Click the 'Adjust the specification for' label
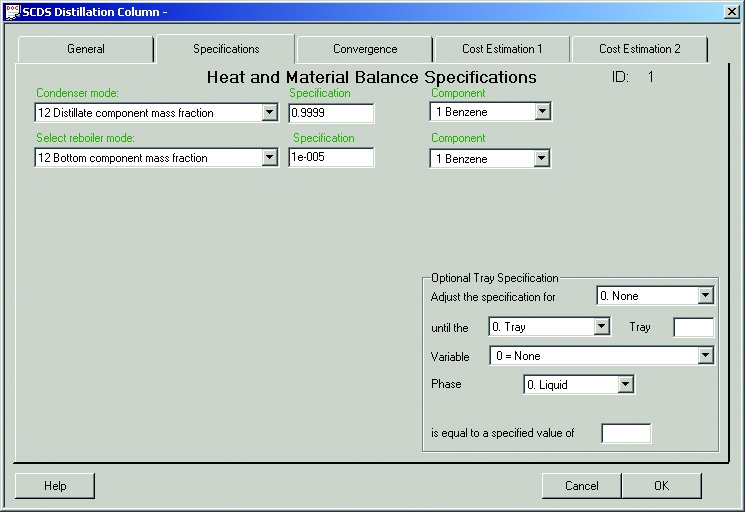Image resolution: width=745 pixels, height=512 pixels. click(493, 297)
